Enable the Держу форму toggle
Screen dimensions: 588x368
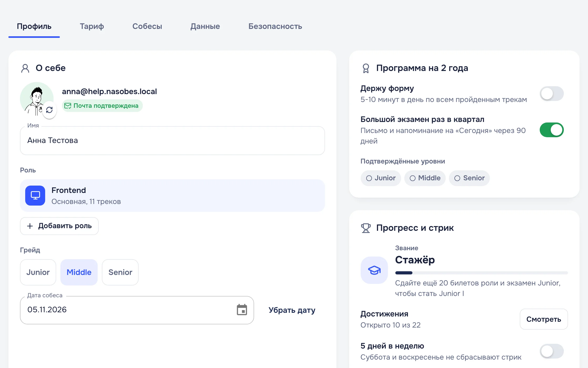tap(552, 94)
